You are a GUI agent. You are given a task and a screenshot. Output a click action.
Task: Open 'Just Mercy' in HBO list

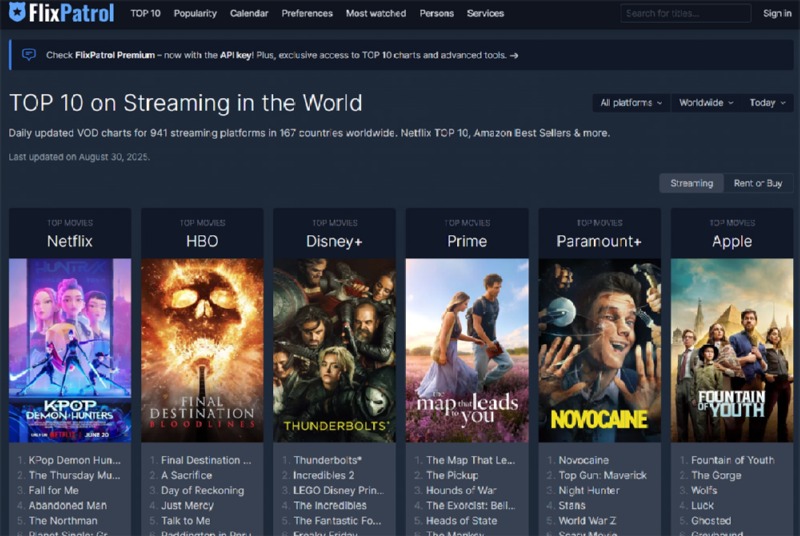[x=187, y=506]
